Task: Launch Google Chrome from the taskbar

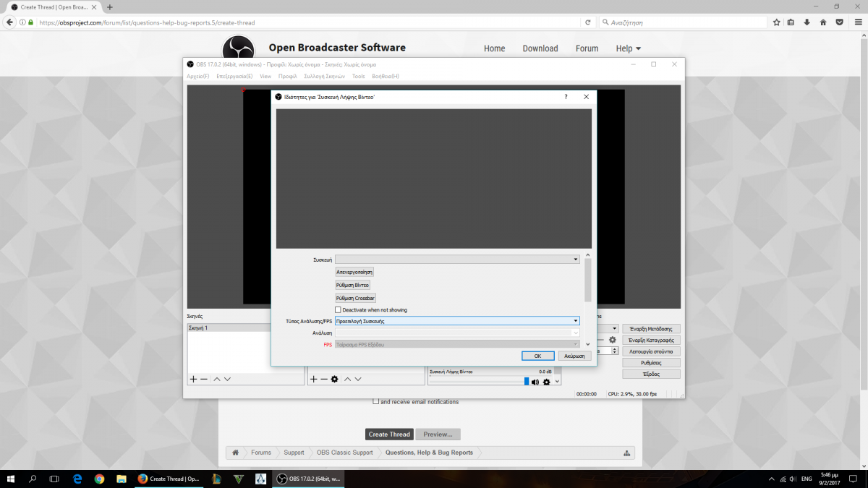Action: (100, 479)
